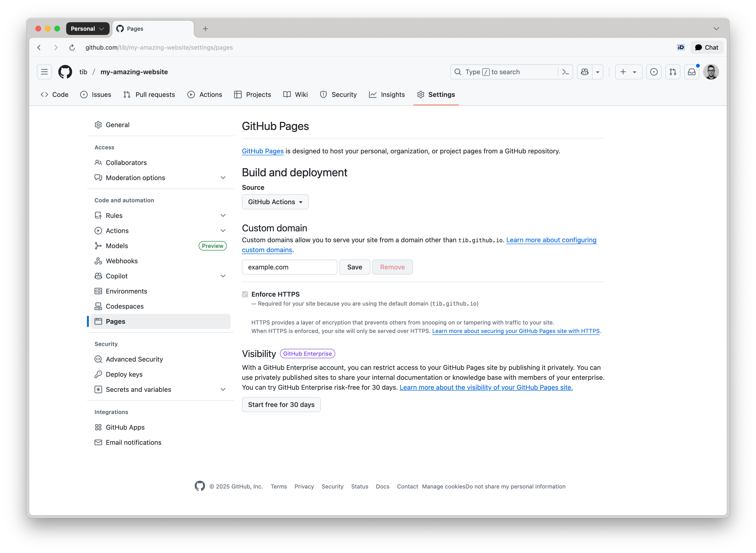Viewport: 756px width, 553px height.
Task: Open the repository Actions tab
Action: point(205,95)
